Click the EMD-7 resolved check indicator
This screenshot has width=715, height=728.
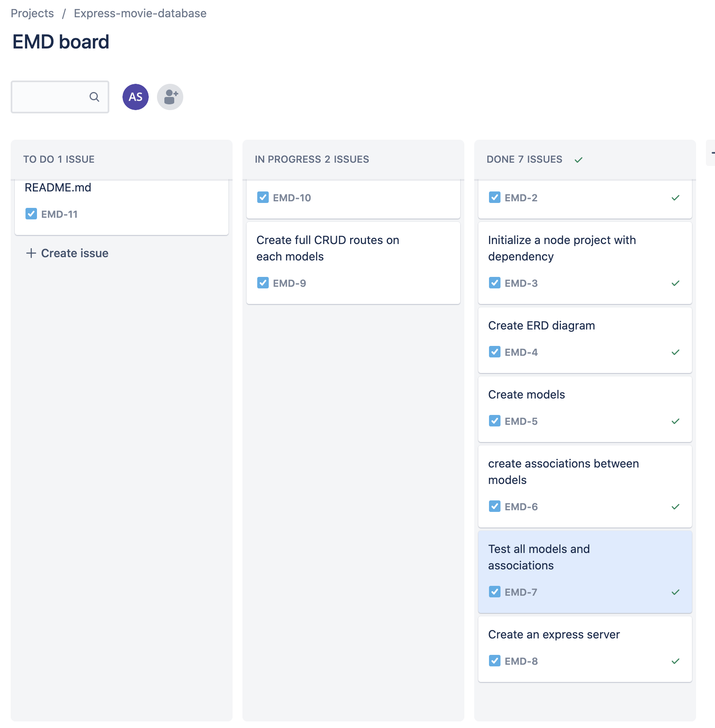pos(675,592)
